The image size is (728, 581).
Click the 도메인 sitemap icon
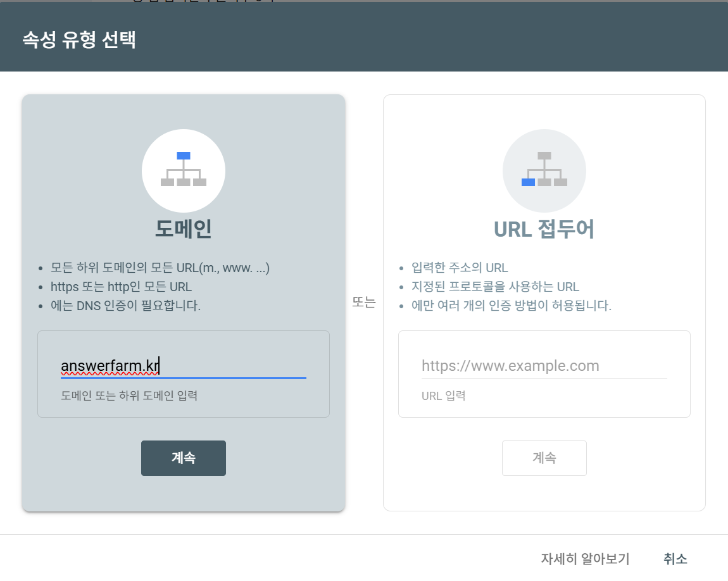[184, 171]
